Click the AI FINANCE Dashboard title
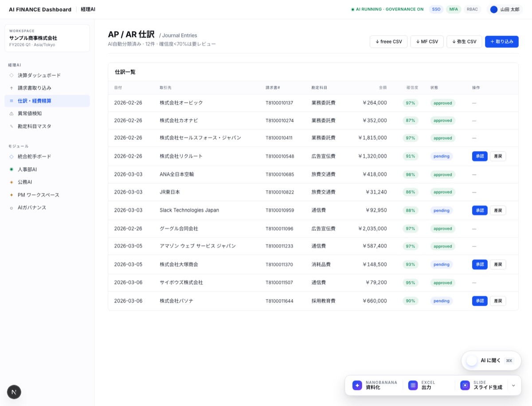The width and height of the screenshot is (532, 406). [x=40, y=9]
